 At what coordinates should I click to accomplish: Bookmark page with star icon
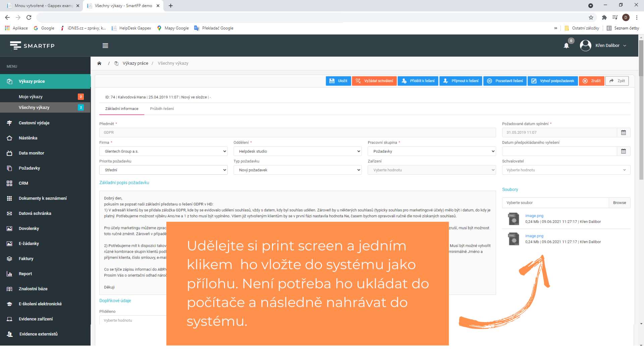click(591, 17)
